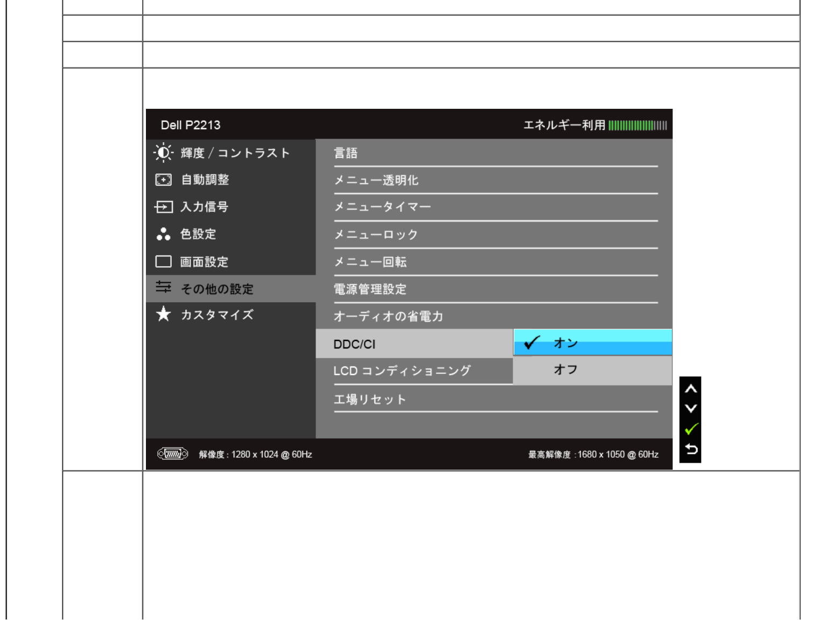840x620 pixels.
Task: Select the LCD コンディショニング setting
Action: click(x=414, y=371)
